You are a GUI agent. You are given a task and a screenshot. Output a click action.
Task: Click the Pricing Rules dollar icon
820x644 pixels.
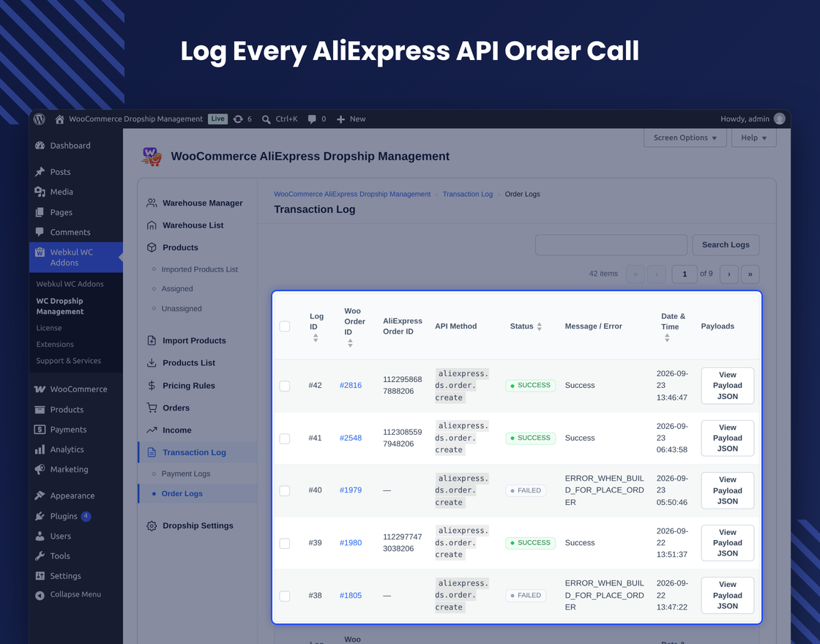pos(152,386)
